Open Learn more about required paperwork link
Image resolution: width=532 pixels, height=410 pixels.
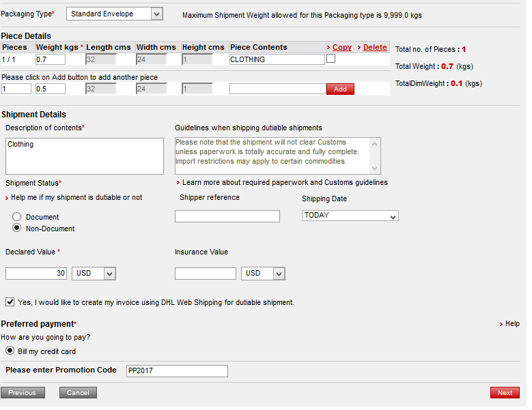point(285,183)
